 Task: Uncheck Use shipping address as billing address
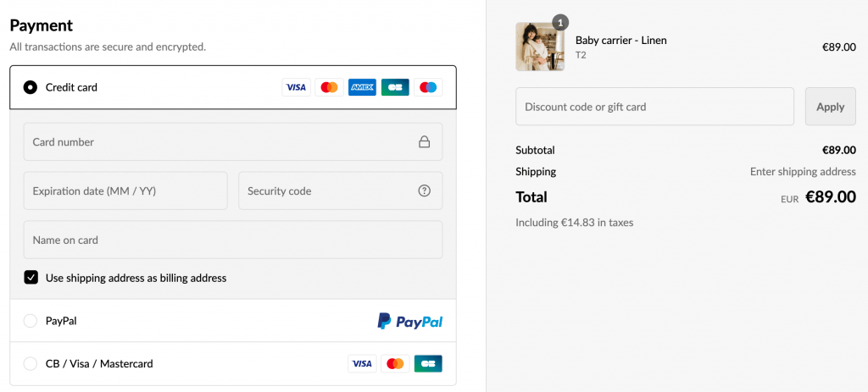pos(31,278)
